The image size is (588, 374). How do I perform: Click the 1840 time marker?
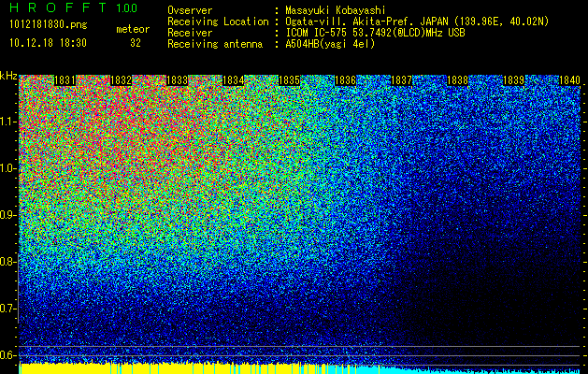[x=569, y=80]
